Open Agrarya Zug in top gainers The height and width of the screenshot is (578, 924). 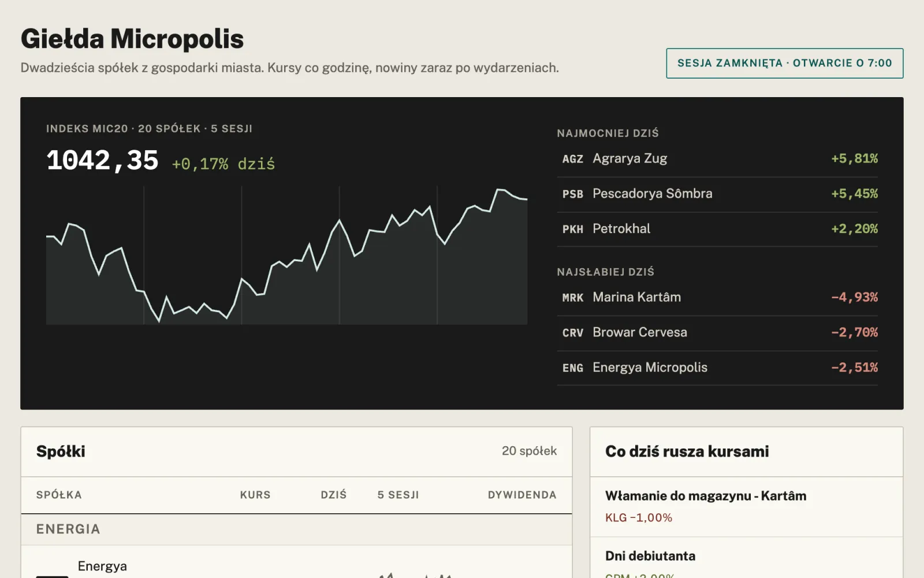pyautogui.click(x=717, y=159)
